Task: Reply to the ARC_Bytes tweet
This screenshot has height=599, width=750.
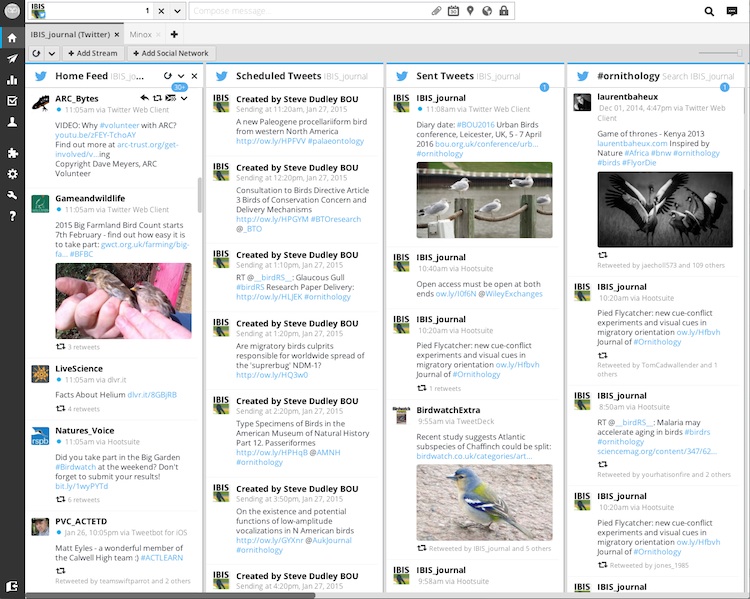Action: pyautogui.click(x=144, y=98)
